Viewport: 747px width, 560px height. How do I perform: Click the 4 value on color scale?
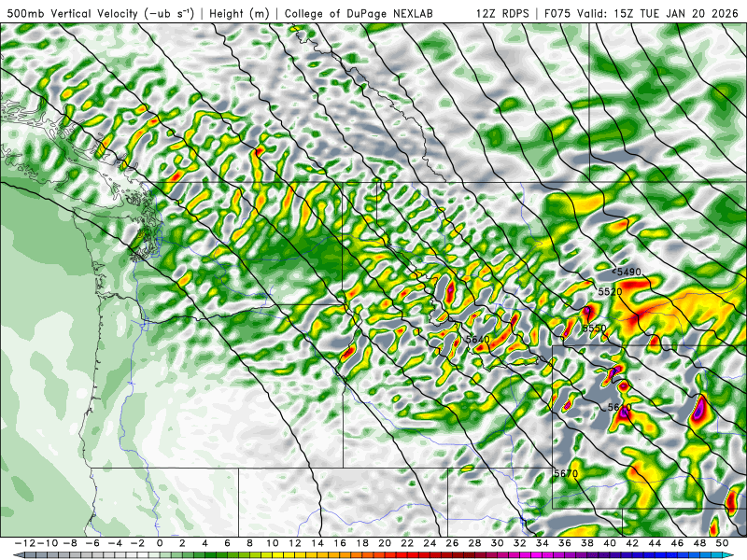click(204, 543)
